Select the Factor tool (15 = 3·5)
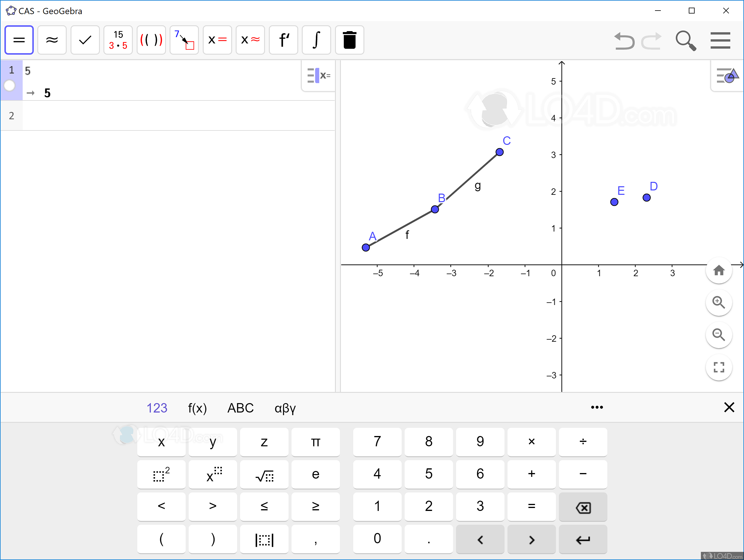The width and height of the screenshot is (744, 560). (x=118, y=40)
